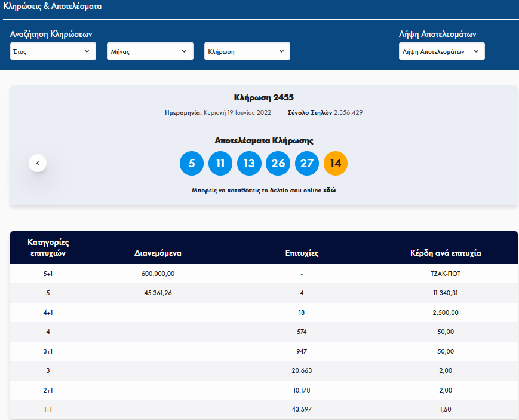Click the Διανεμόμενα column header
The width and height of the screenshot is (519, 420).
[158, 253]
